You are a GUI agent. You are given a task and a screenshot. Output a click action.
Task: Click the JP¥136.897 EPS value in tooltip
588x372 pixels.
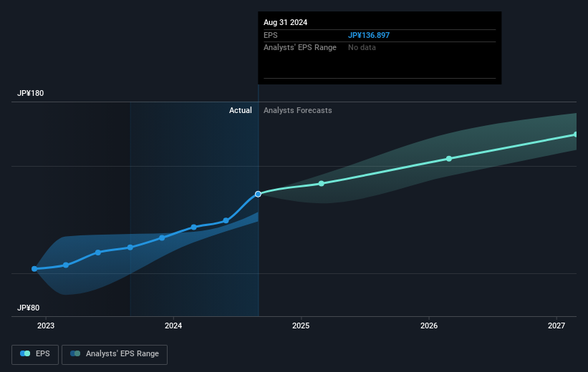coord(369,35)
